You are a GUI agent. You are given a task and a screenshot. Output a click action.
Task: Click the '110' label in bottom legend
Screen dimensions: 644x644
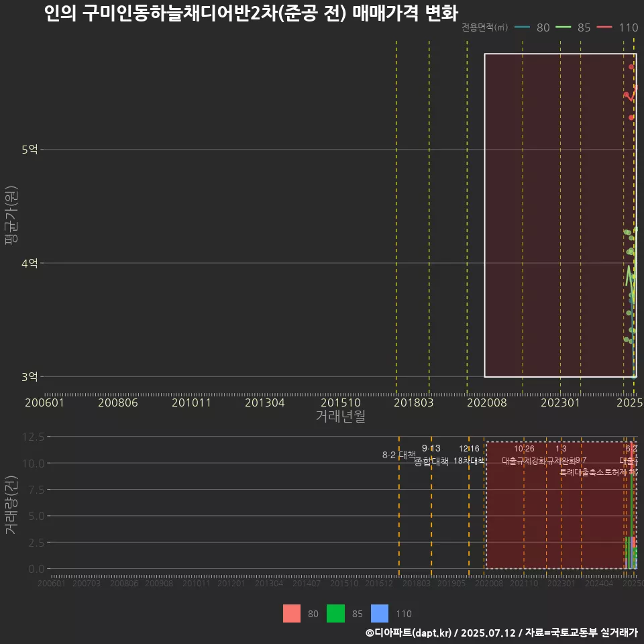pyautogui.click(x=404, y=614)
